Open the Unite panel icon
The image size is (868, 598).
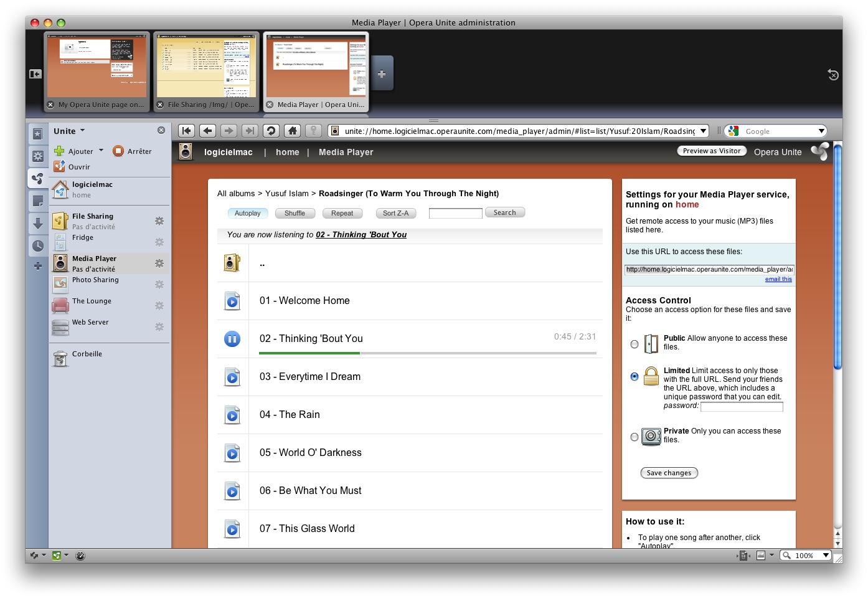tap(38, 179)
